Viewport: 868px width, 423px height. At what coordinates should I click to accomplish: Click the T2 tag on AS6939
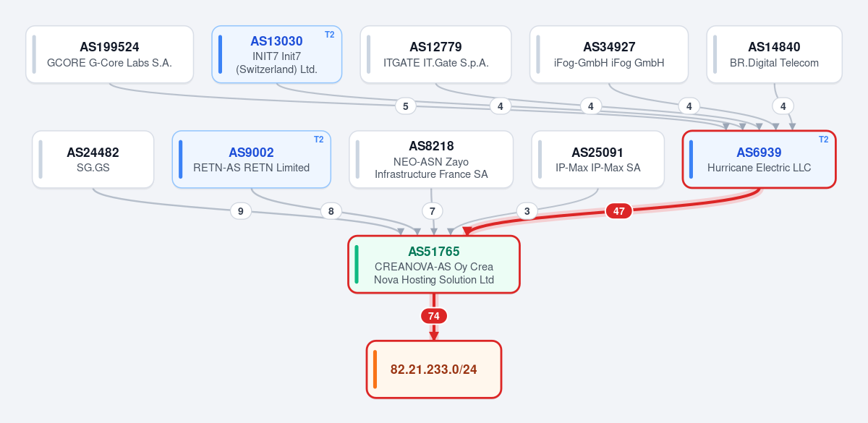point(823,140)
